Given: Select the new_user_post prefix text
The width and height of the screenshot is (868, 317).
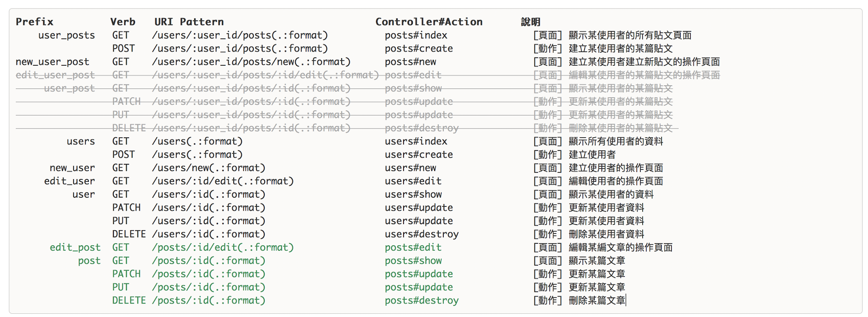Looking at the screenshot, I should coord(53,62).
